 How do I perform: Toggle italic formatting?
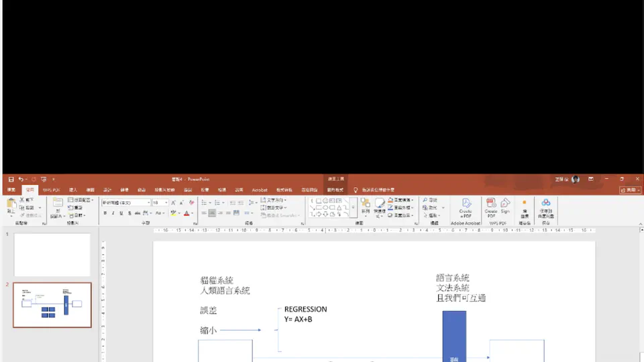pyautogui.click(x=113, y=213)
